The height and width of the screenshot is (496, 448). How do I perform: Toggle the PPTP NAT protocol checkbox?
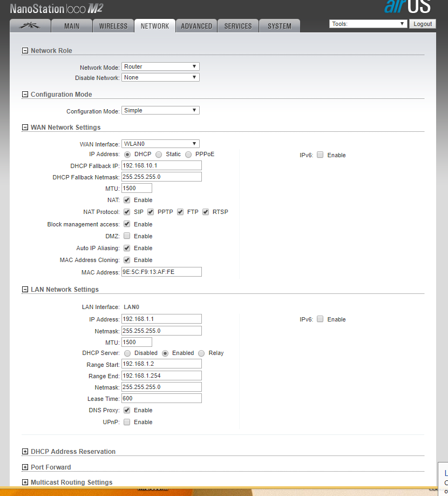coord(151,212)
